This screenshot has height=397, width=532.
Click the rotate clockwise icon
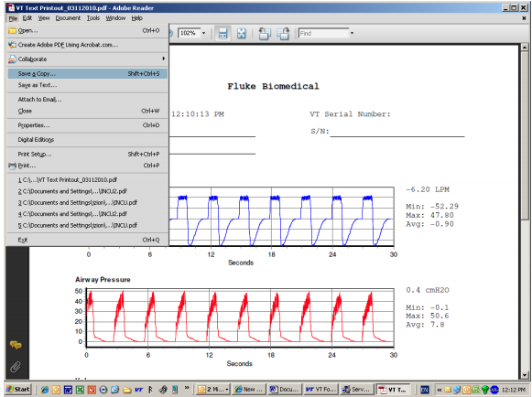(x=283, y=33)
